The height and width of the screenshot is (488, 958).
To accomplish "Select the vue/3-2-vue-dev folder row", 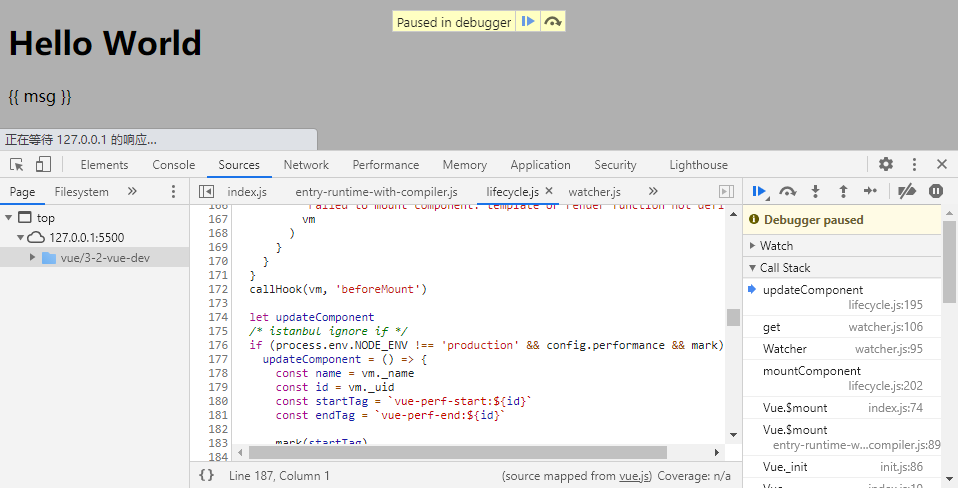I will pos(95,258).
